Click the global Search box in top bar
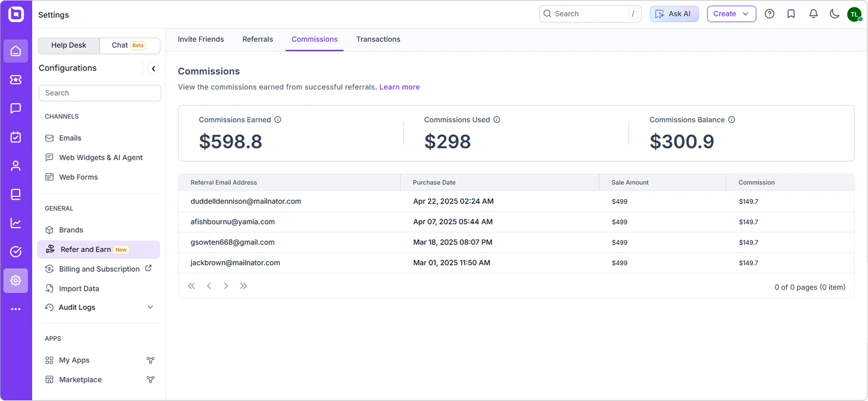The width and height of the screenshot is (868, 401). (x=590, y=14)
